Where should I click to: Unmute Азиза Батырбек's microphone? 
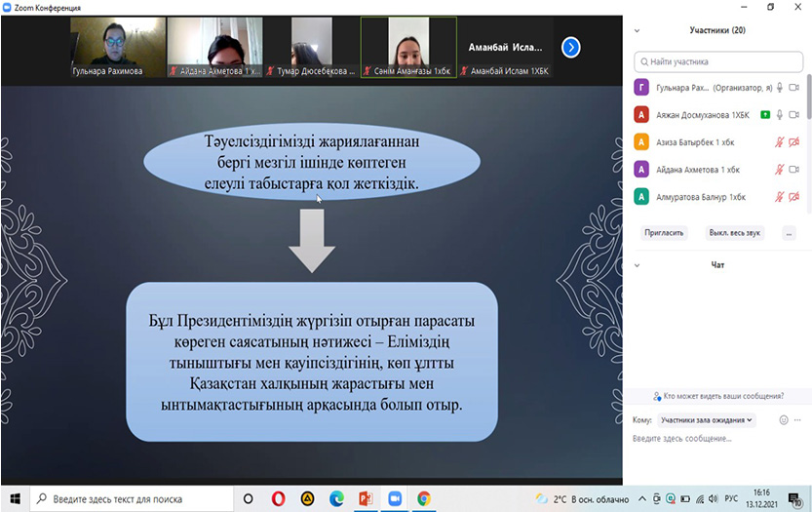pos(780,142)
